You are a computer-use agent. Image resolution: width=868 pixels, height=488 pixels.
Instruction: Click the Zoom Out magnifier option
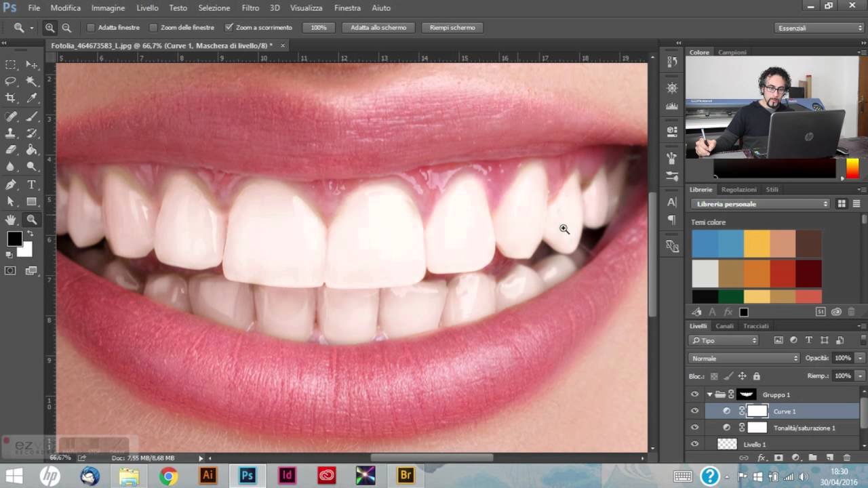66,28
